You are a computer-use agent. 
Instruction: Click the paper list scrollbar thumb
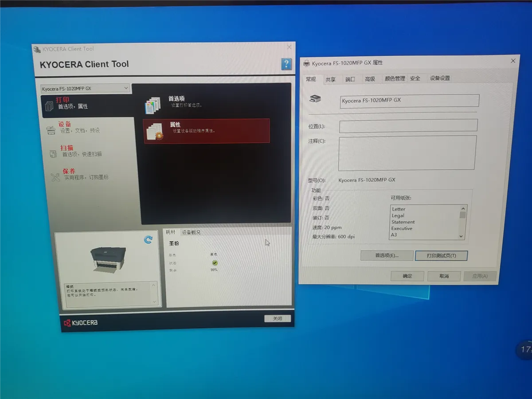click(x=462, y=215)
